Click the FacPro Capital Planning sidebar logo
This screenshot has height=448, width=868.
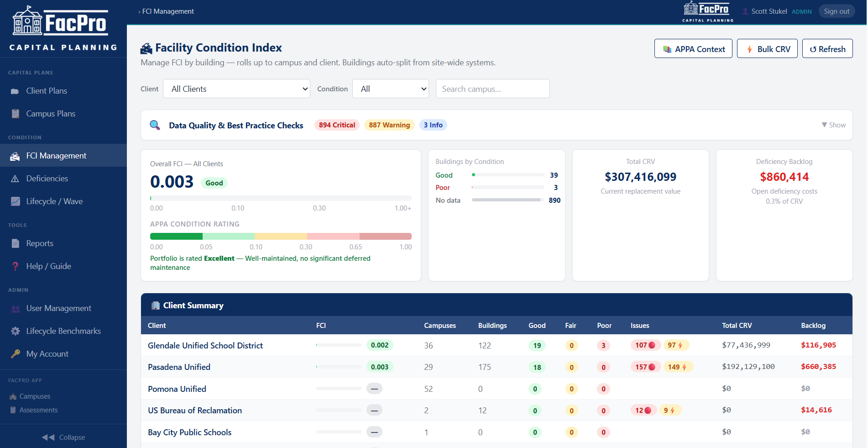point(63,28)
